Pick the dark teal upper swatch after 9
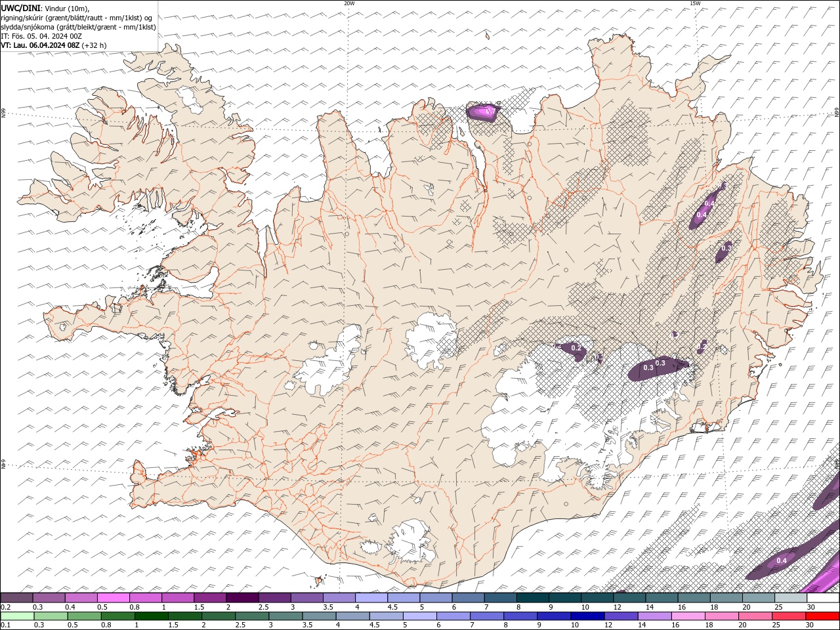 [565, 598]
